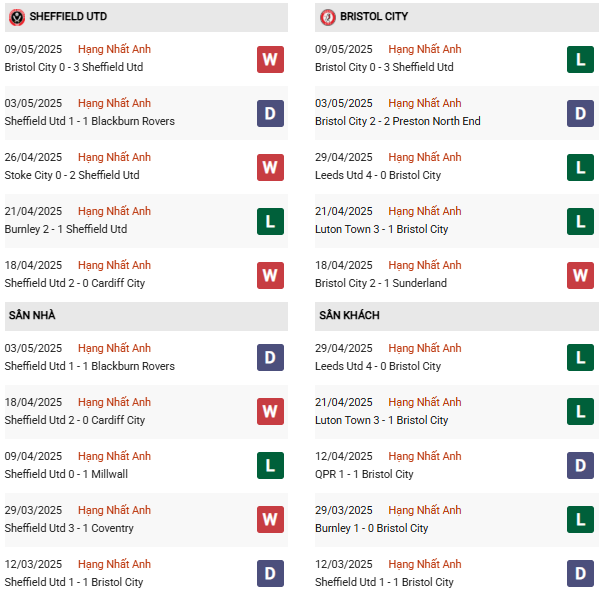
Task: Click the W badge for Bristol City 0-3 Sheffield Utd under Sheffield Utd
Action: point(270,59)
